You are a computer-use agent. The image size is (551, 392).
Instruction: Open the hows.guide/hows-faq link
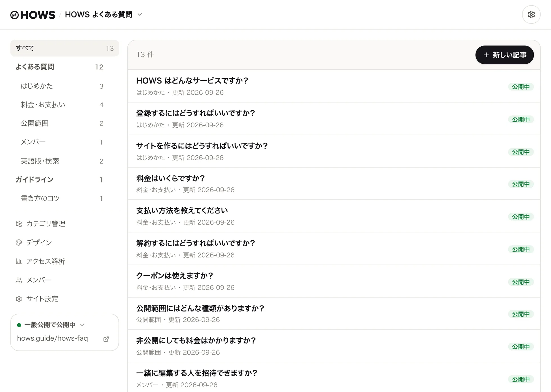(53, 338)
